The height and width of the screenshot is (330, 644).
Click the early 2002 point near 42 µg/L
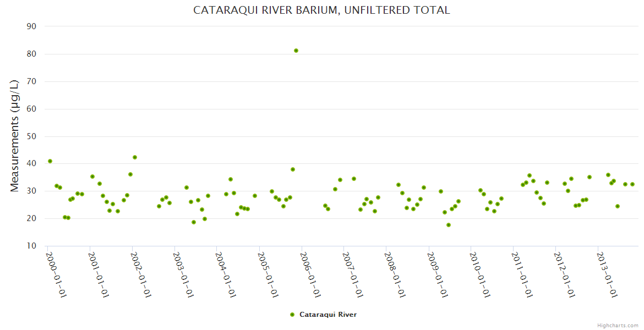point(135,157)
